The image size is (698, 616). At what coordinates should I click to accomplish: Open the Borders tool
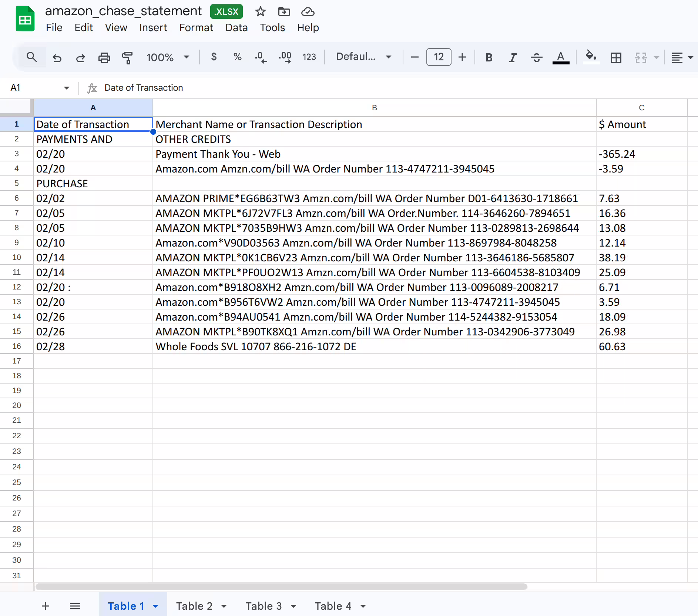615,57
